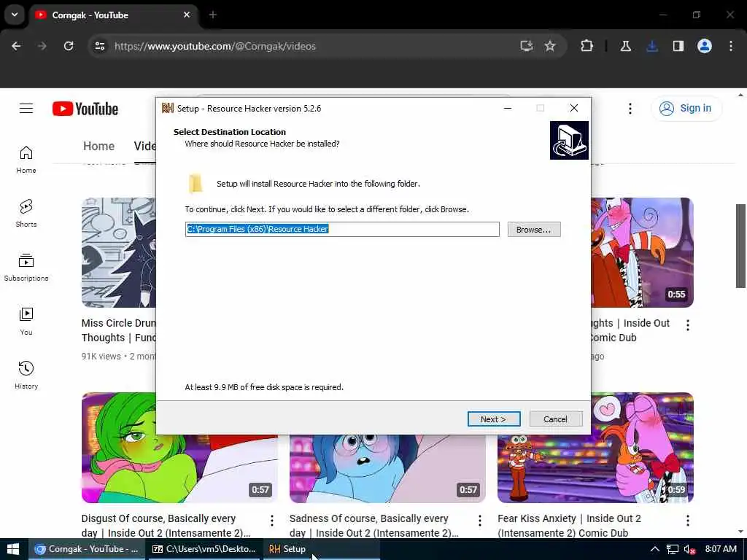Open YouTube settings three-dot menu
The width and height of the screenshot is (747, 560).
pos(630,109)
